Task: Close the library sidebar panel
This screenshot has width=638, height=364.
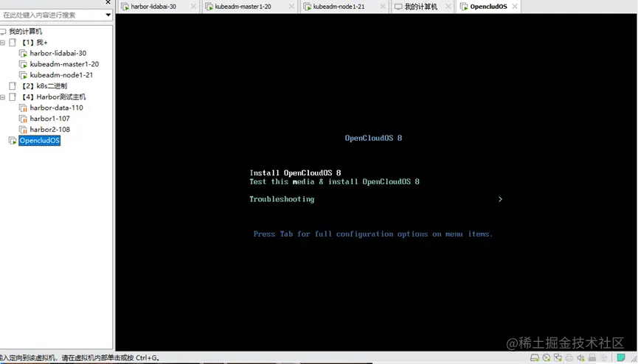Action: point(108,2)
